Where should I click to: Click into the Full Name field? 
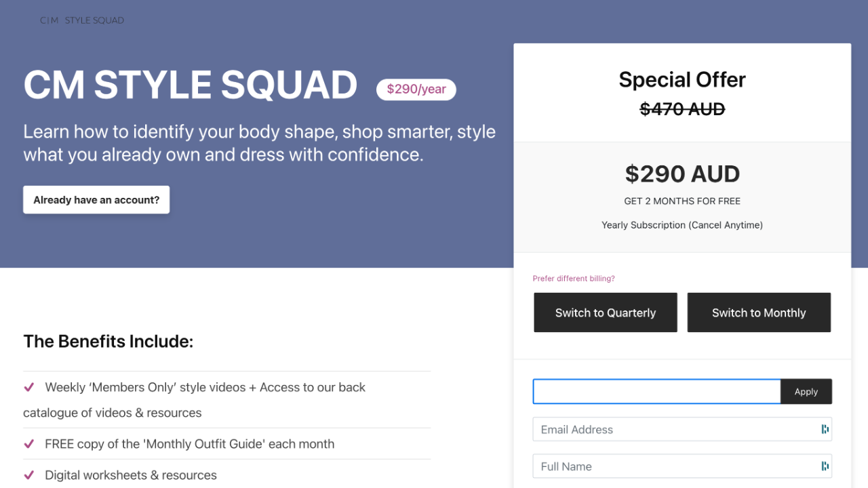[675, 466]
